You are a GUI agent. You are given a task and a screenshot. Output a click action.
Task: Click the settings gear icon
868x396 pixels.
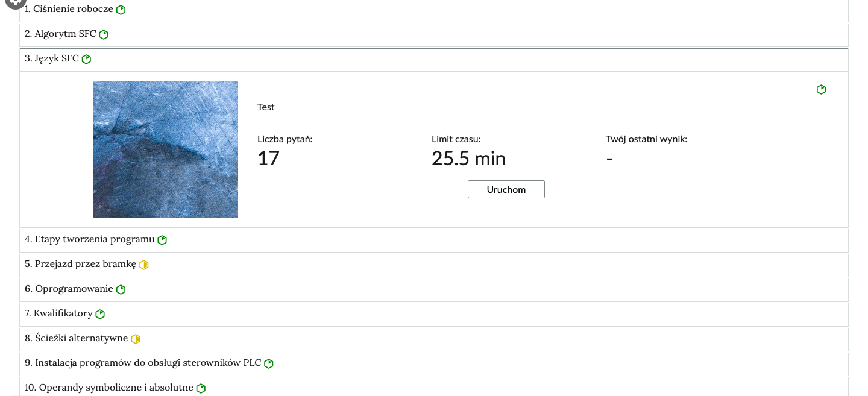tap(15, 3)
